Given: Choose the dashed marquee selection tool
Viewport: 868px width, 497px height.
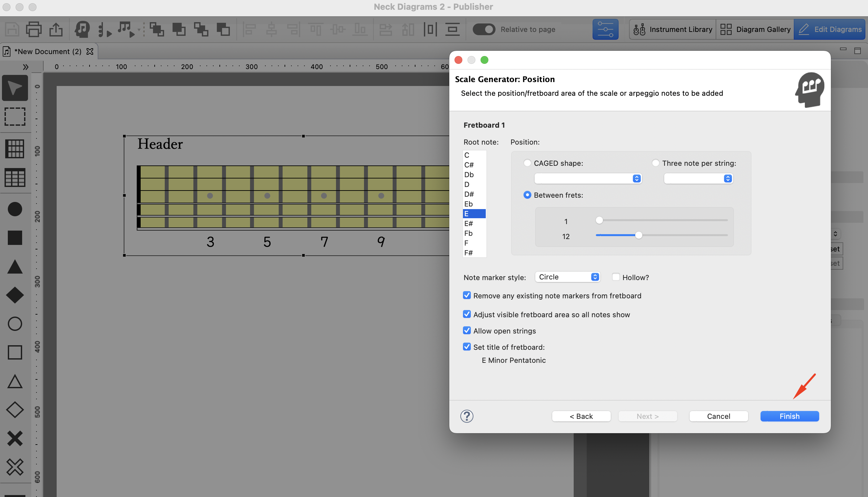Looking at the screenshot, I should pyautogui.click(x=15, y=117).
